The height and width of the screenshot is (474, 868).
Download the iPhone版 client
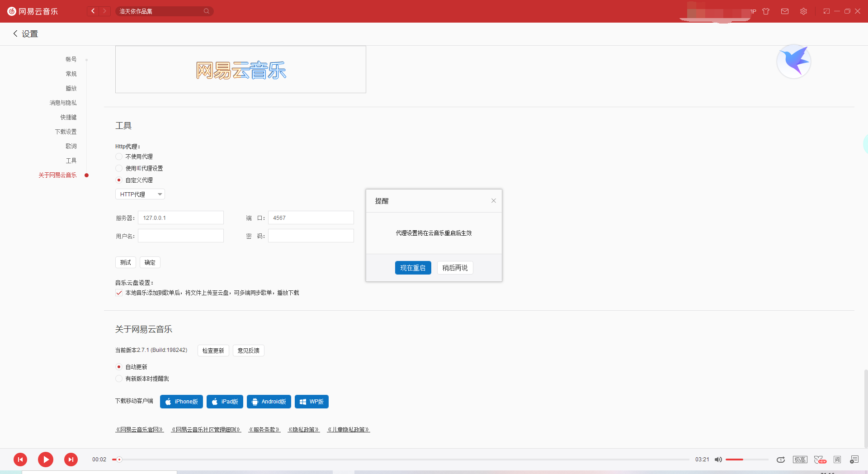pos(181,402)
